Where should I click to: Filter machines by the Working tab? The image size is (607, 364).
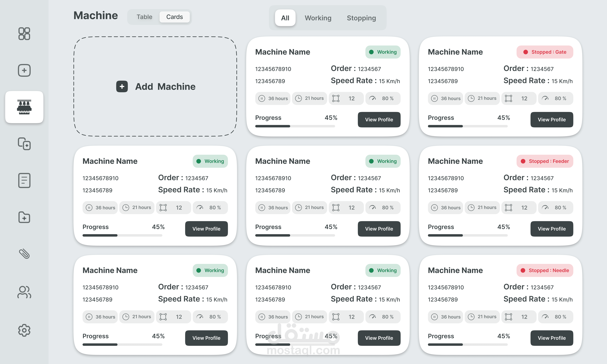(x=318, y=18)
